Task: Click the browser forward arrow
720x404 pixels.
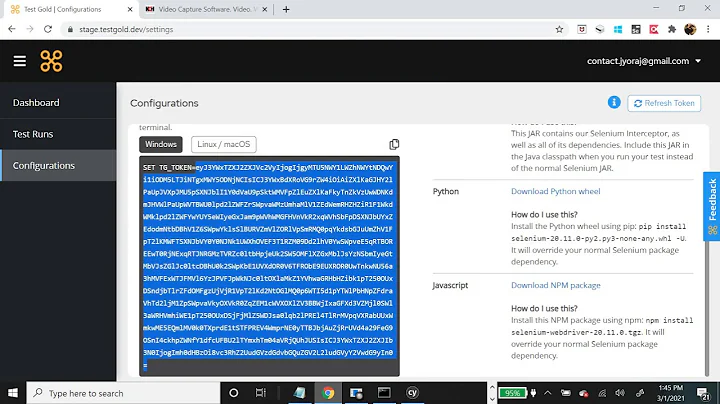Action: click(30, 29)
